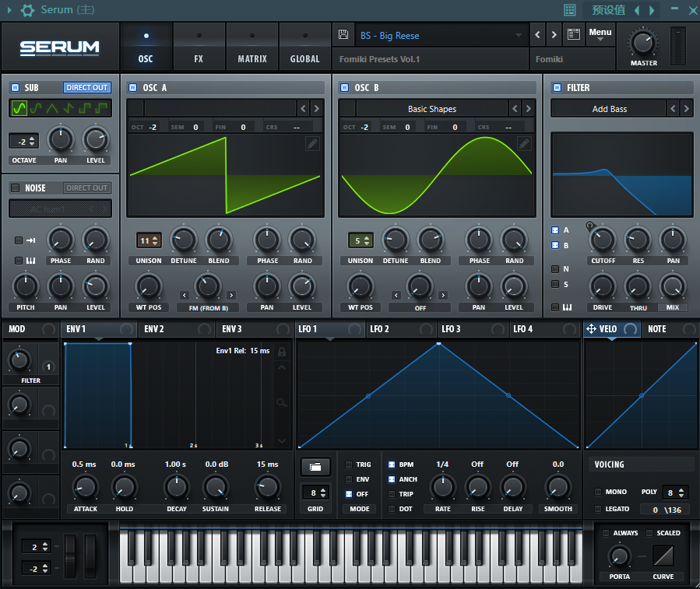
Task: Select previous filter type arrow
Action: point(674,108)
